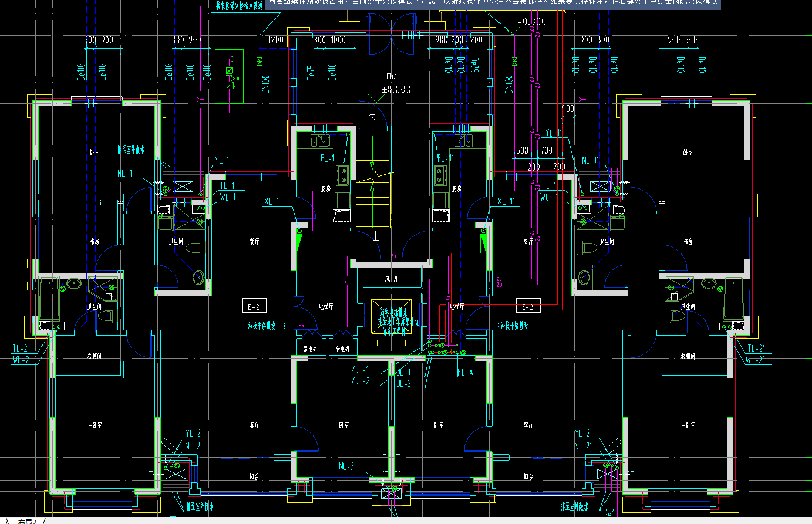
Task: Select the NL-2' balcony riser label
Action: (x=583, y=446)
